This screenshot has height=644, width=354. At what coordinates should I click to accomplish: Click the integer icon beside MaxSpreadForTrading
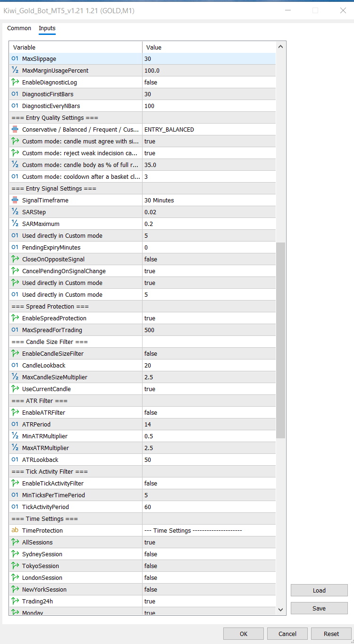click(15, 330)
